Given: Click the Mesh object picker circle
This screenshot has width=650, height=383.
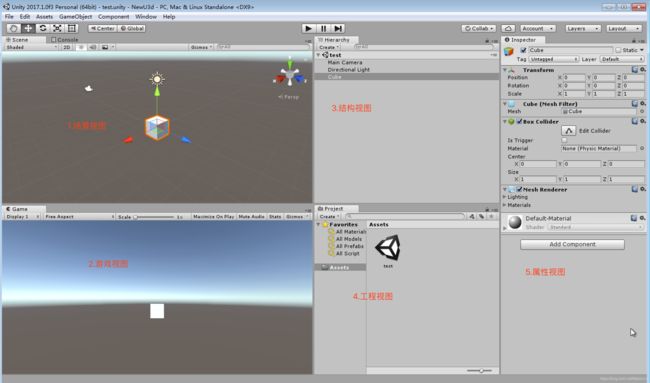Looking at the screenshot, I should (642, 112).
